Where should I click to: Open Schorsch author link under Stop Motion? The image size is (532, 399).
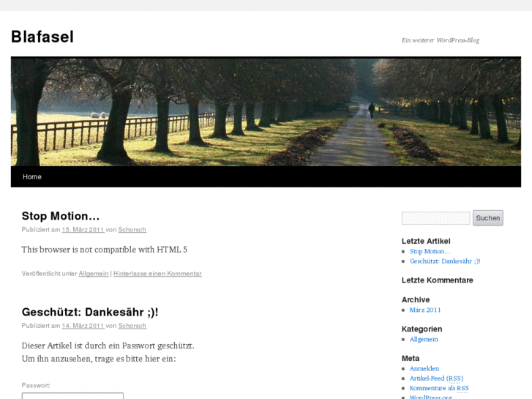pos(132,230)
